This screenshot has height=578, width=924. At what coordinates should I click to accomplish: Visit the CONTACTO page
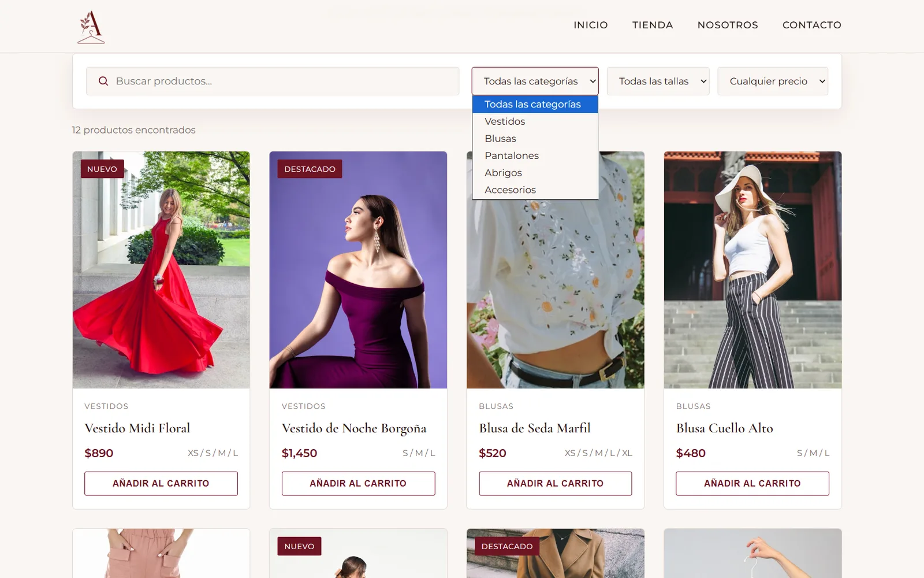click(811, 25)
